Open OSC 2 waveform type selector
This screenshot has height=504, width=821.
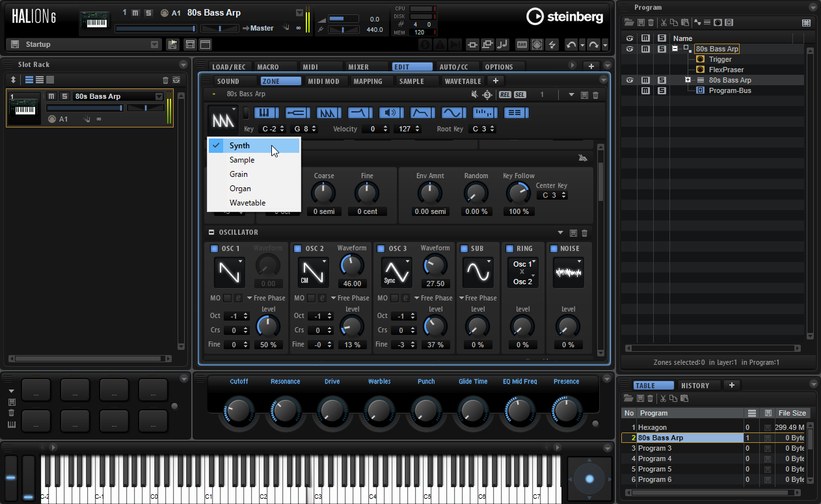(314, 272)
